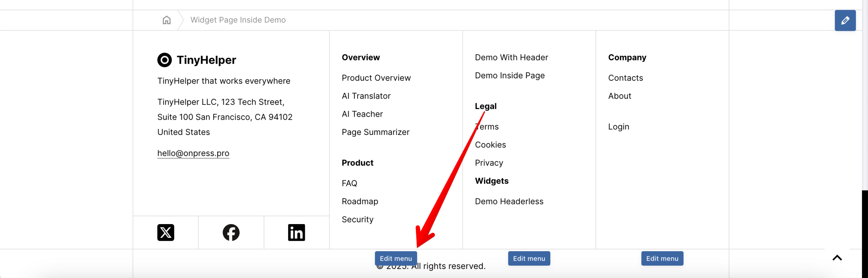Click the Demo Headerless link
The height and width of the screenshot is (278, 868).
509,201
